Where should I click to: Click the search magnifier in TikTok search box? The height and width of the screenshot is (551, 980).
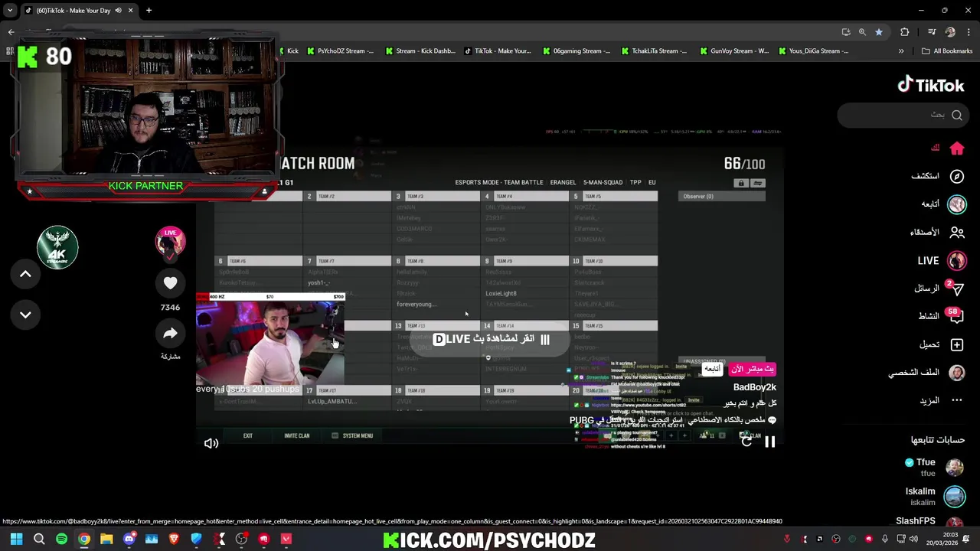pos(957,116)
